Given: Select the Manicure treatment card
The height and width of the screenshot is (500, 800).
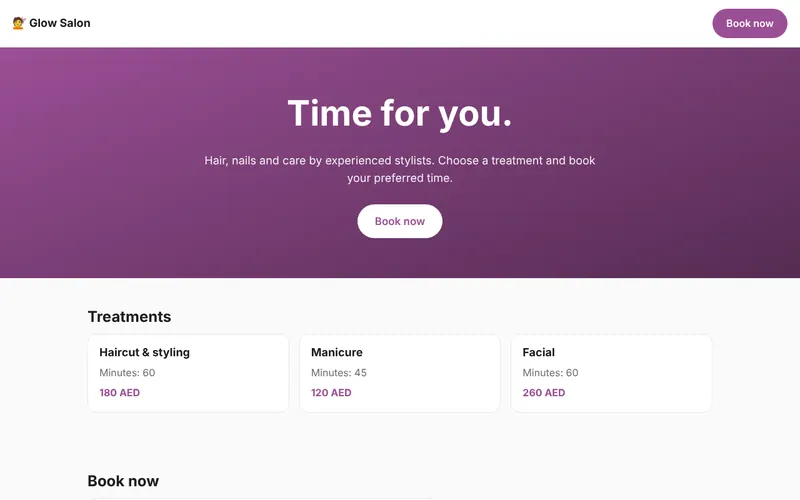Looking at the screenshot, I should click(x=399, y=373).
